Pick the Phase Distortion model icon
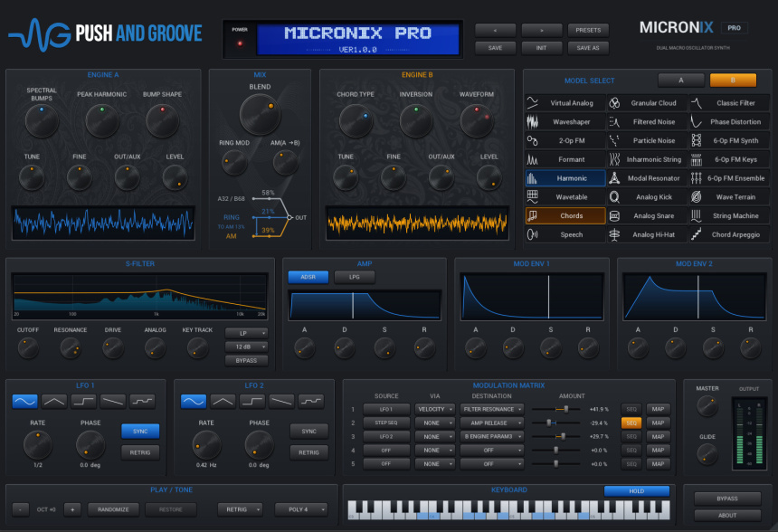The width and height of the screenshot is (778, 532). tap(697, 121)
